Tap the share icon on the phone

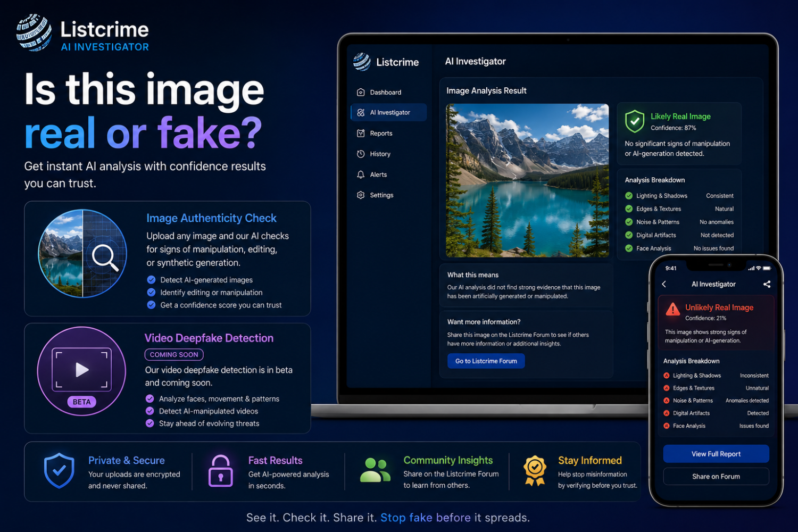pos(767,284)
